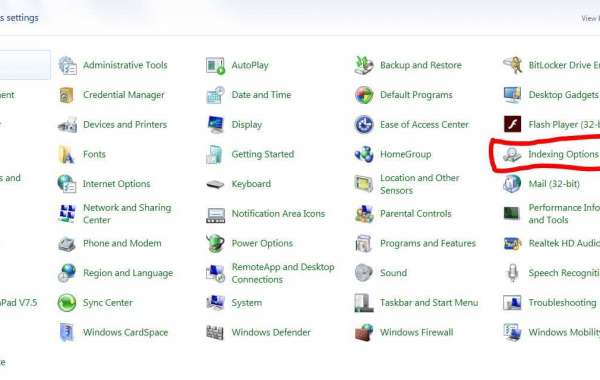Open the Flash Player icon

pos(512,124)
